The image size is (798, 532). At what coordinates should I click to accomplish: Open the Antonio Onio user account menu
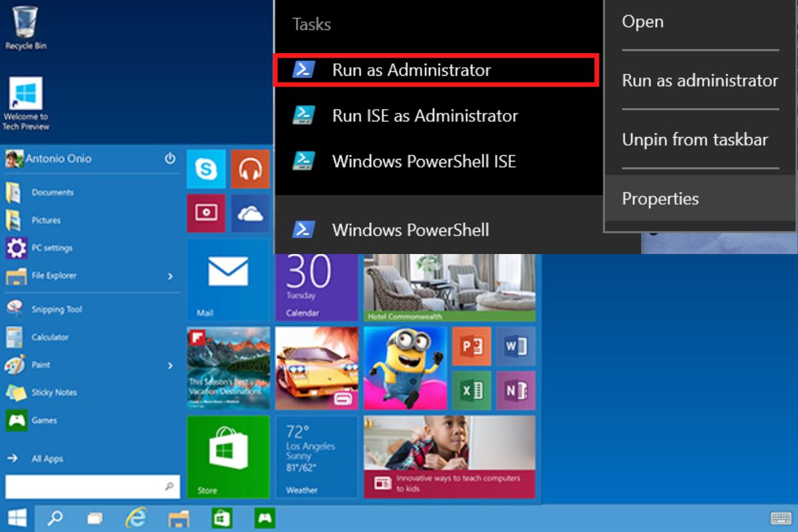click(x=49, y=158)
